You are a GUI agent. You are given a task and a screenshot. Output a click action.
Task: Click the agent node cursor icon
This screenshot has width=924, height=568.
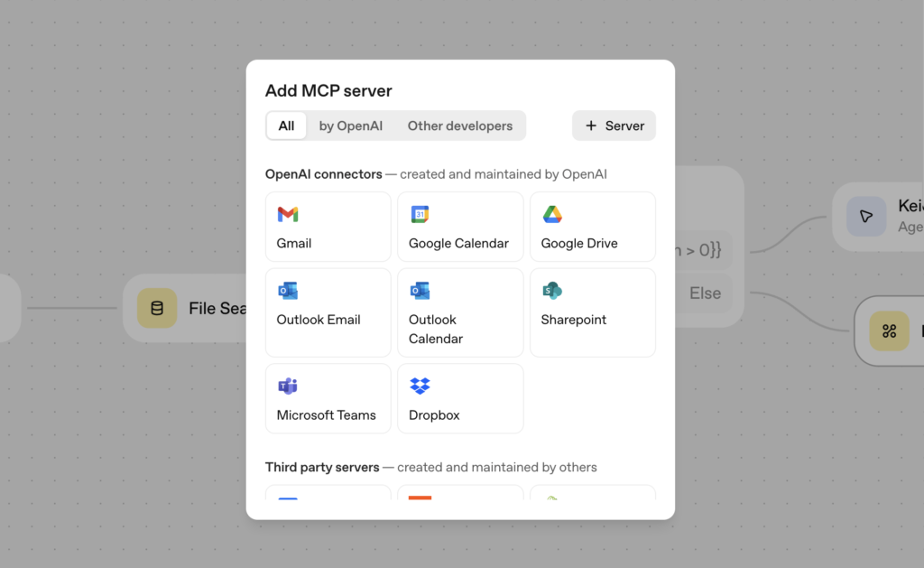[866, 216]
